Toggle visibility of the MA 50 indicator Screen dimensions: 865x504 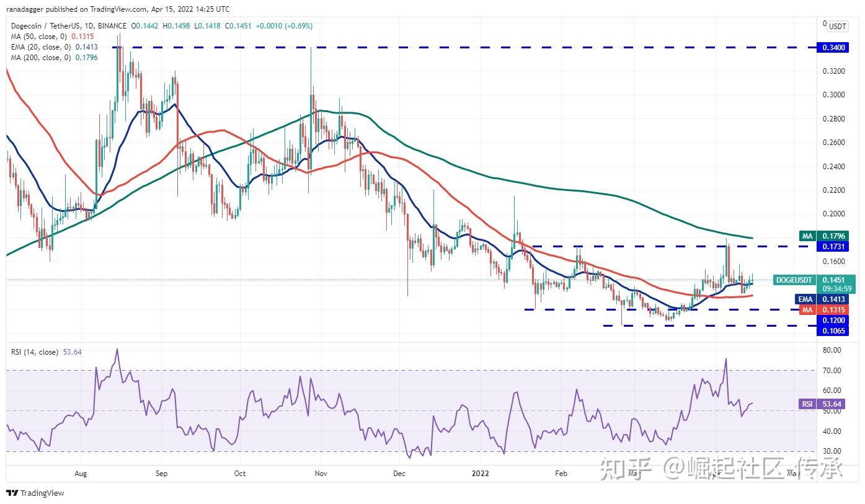(x=43, y=37)
